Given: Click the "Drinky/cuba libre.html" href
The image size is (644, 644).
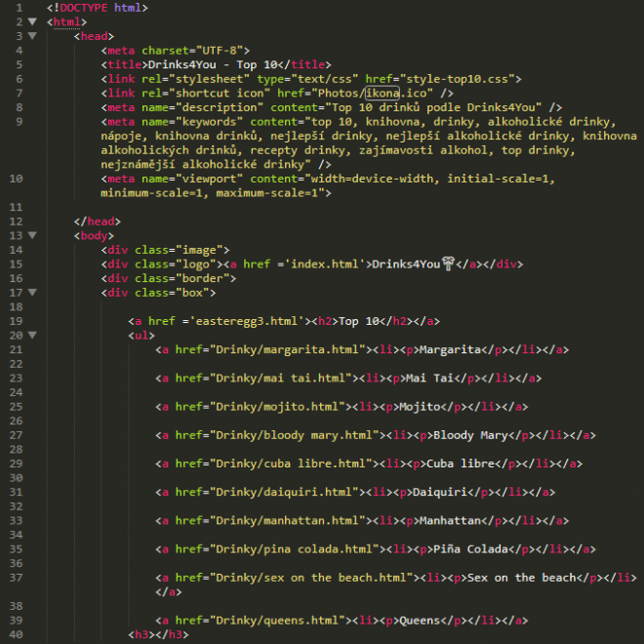Looking at the screenshot, I should (291, 463).
